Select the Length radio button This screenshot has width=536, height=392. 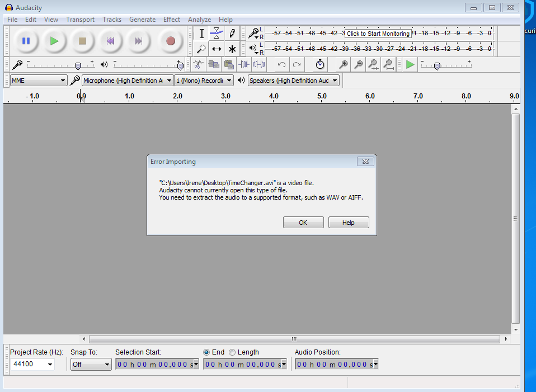[232, 352]
